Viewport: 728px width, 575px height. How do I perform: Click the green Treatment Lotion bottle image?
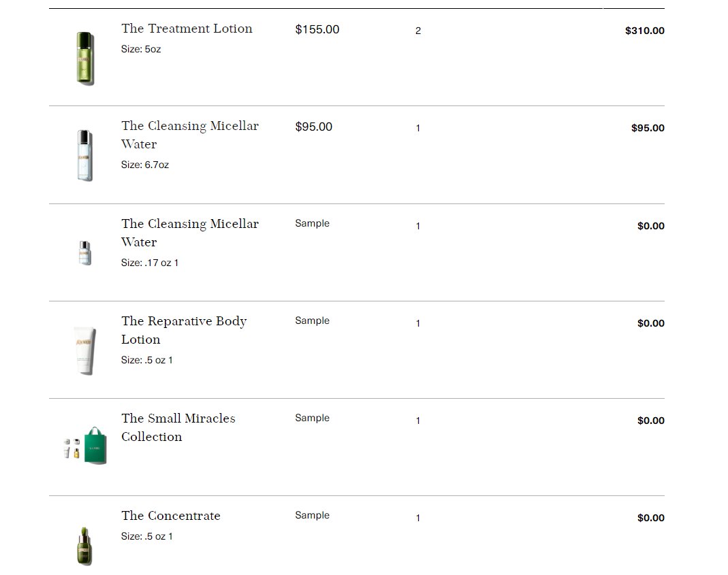(x=85, y=59)
